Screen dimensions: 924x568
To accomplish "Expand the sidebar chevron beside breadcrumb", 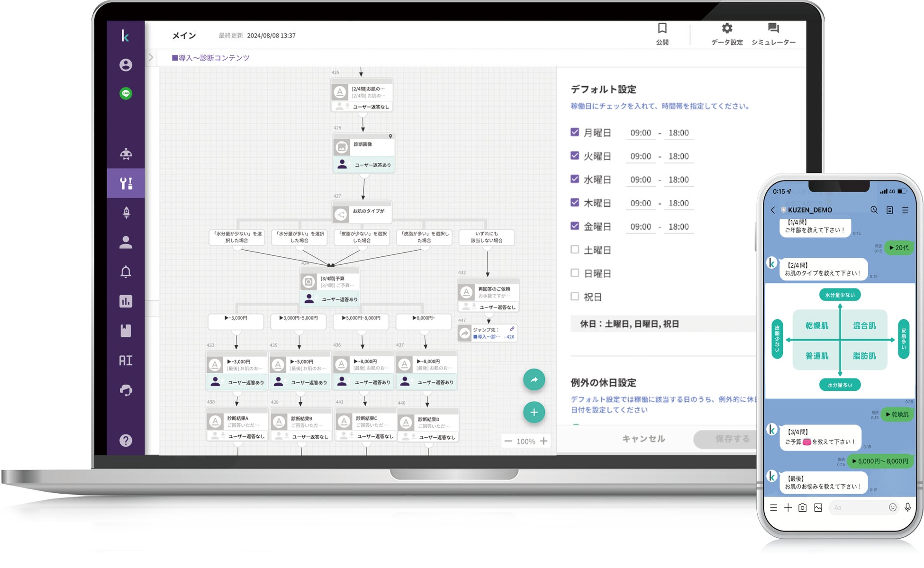I will pos(151,57).
